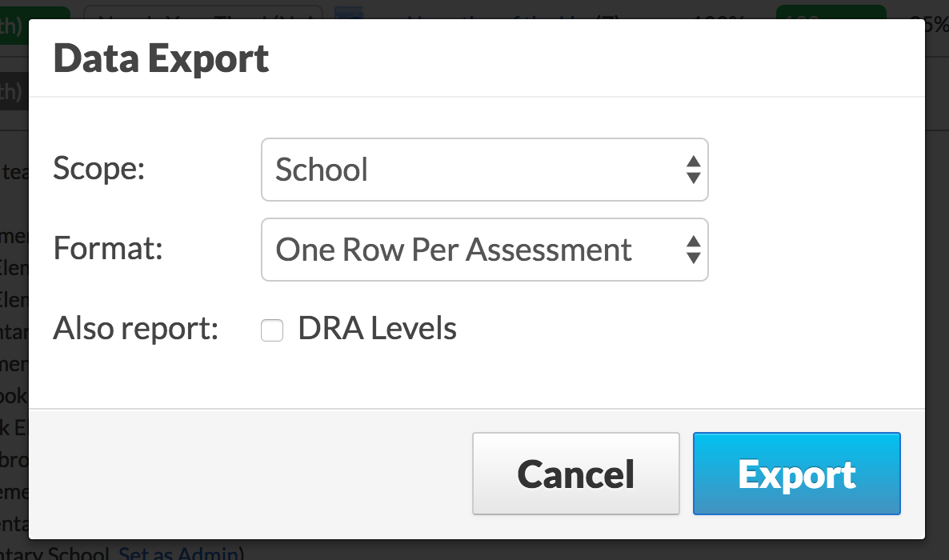Select the One Row Per Assessment text
This screenshot has width=949, height=560.
click(x=454, y=250)
